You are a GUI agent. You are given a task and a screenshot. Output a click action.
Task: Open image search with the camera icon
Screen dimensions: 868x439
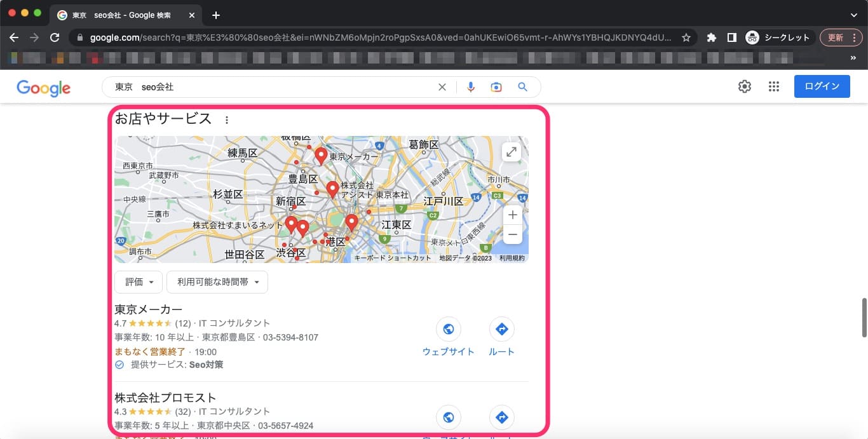point(496,87)
